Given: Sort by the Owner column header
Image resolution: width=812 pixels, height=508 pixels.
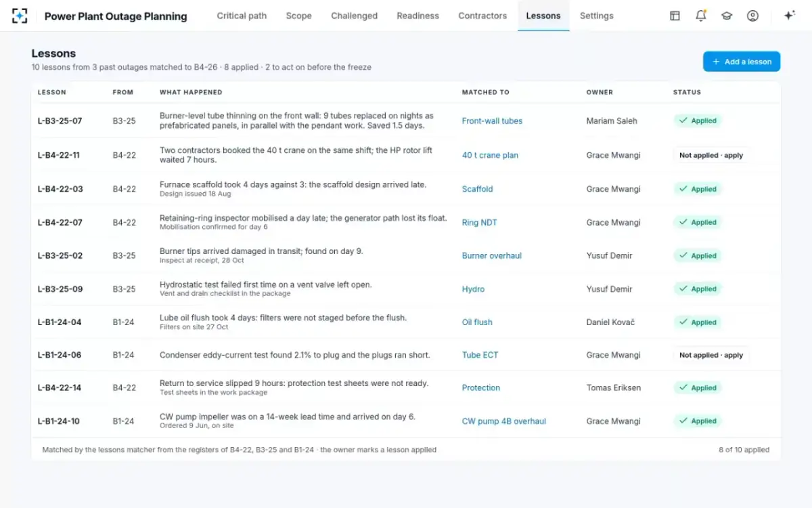Looking at the screenshot, I should click(x=600, y=92).
